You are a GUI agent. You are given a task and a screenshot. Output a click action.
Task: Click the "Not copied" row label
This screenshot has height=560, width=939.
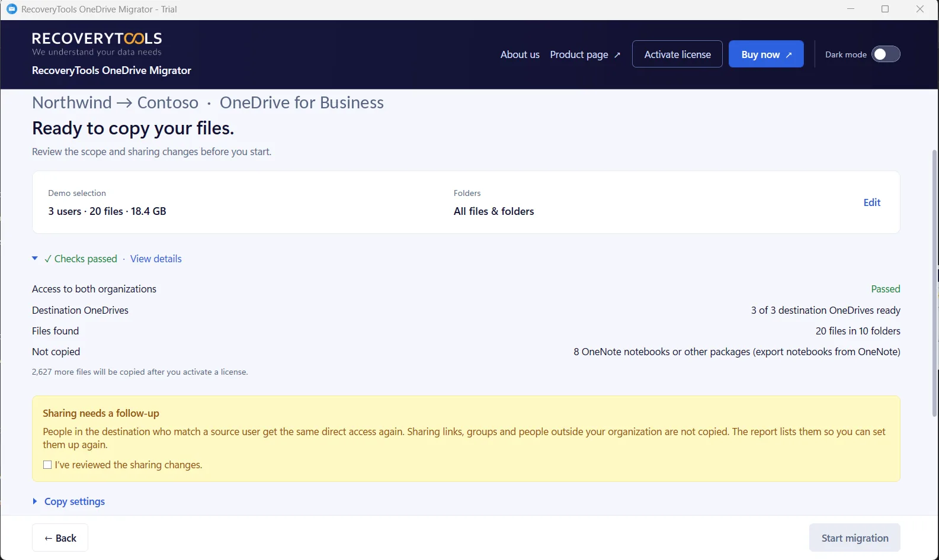pyautogui.click(x=56, y=352)
